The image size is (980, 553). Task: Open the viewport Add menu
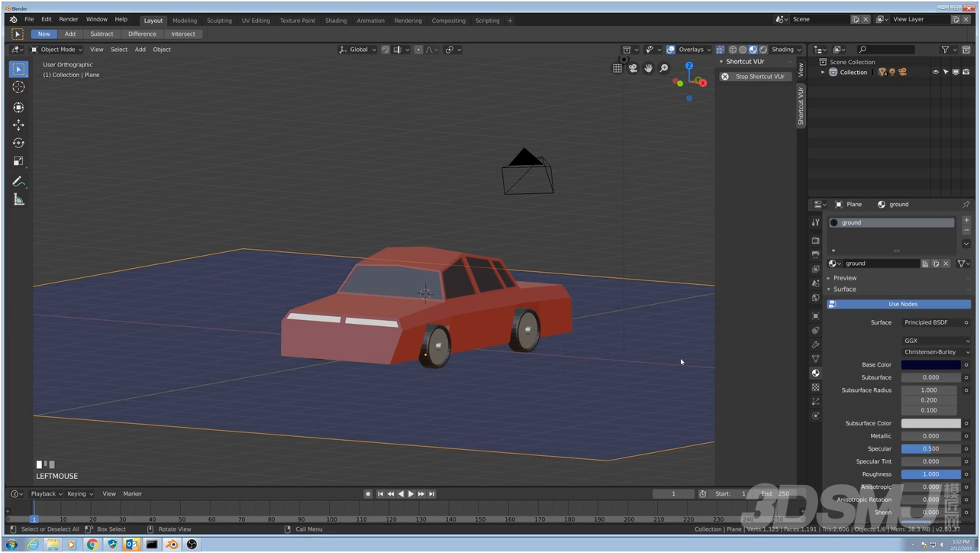(x=140, y=50)
